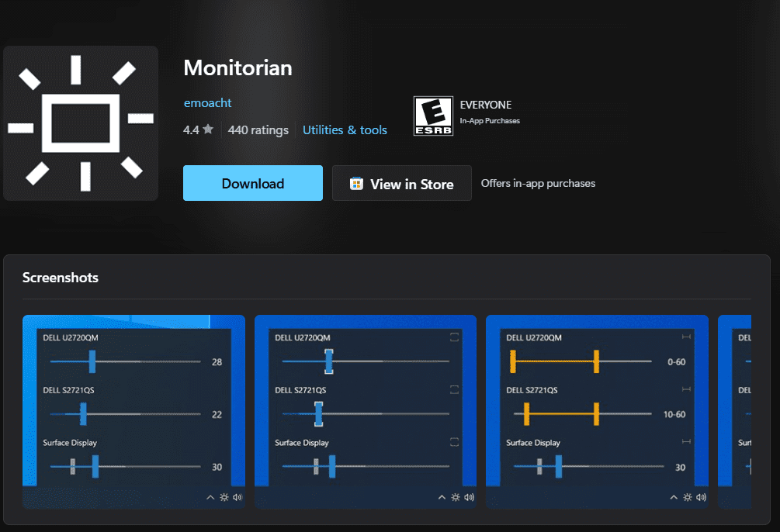Click the volume speaker icon in third screenshot

click(x=702, y=498)
